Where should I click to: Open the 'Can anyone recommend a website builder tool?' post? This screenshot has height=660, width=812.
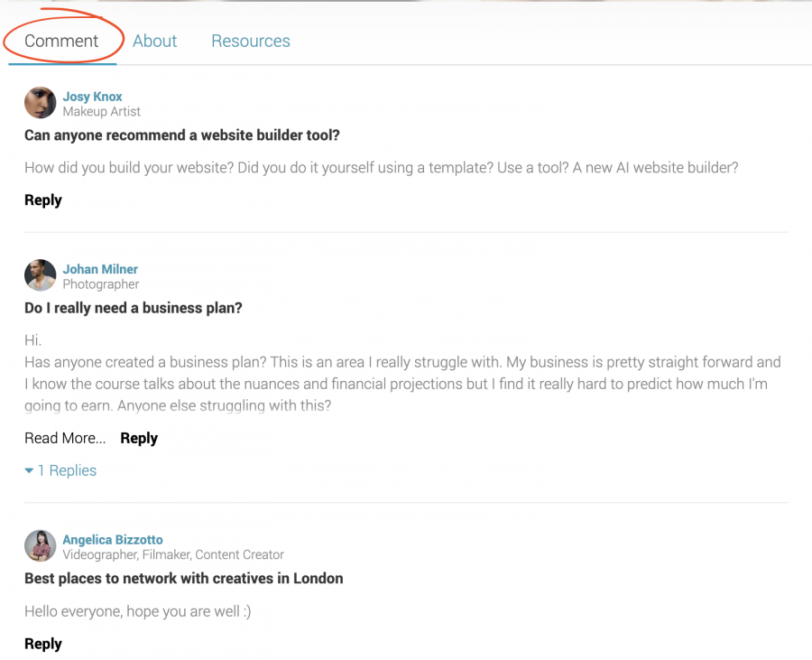[x=181, y=135]
